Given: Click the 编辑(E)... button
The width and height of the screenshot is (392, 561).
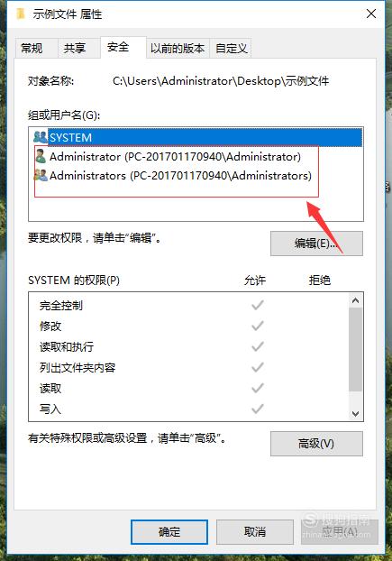Looking at the screenshot, I should [316, 244].
